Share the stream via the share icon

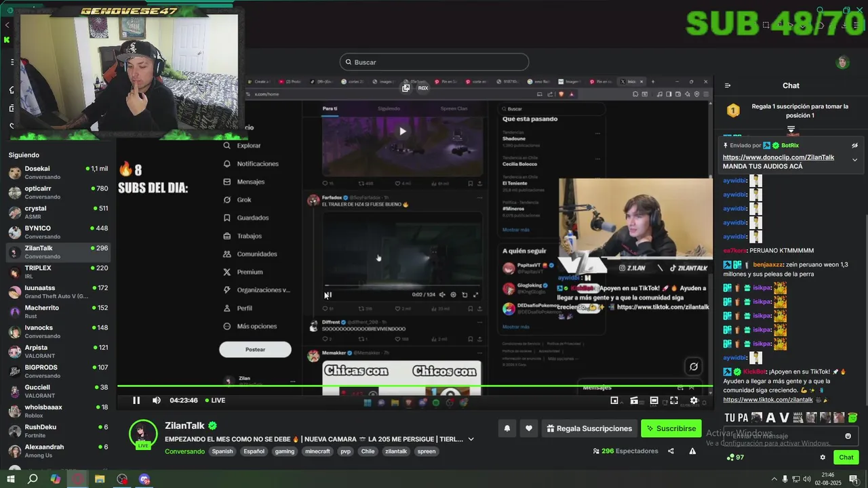[671, 451]
